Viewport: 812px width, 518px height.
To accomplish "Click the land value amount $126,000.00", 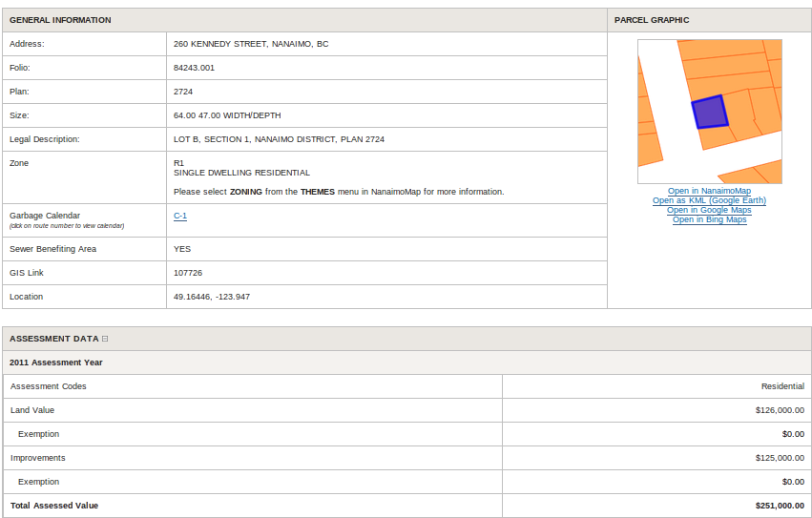I will [x=779, y=410].
